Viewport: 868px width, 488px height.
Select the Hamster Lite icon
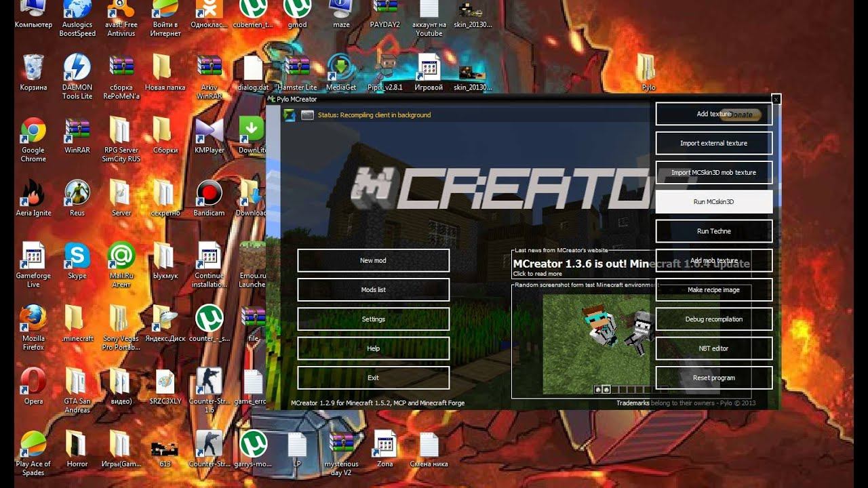point(297,73)
